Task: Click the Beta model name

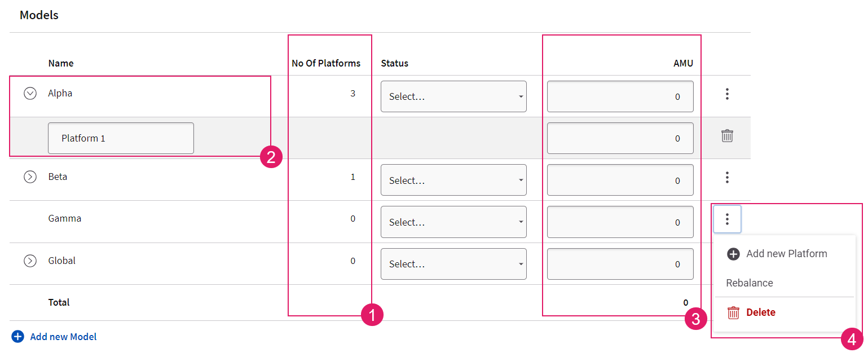Action: tap(58, 177)
